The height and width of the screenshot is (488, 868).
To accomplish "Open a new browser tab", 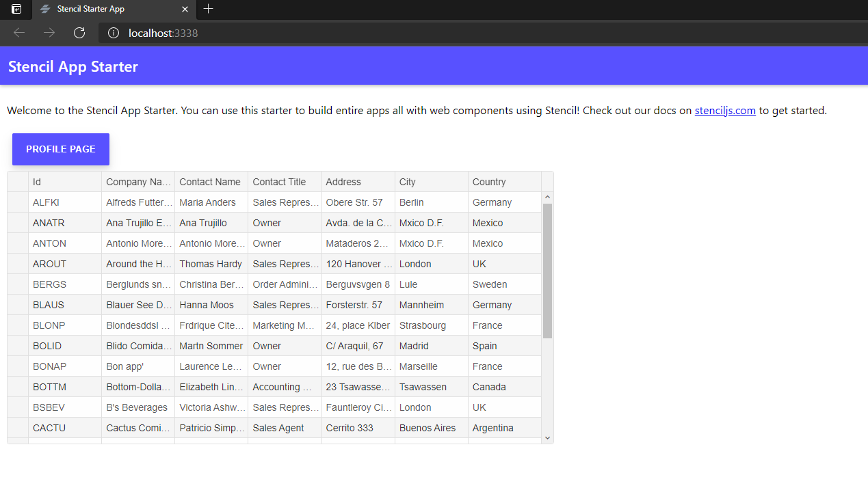I will [209, 9].
